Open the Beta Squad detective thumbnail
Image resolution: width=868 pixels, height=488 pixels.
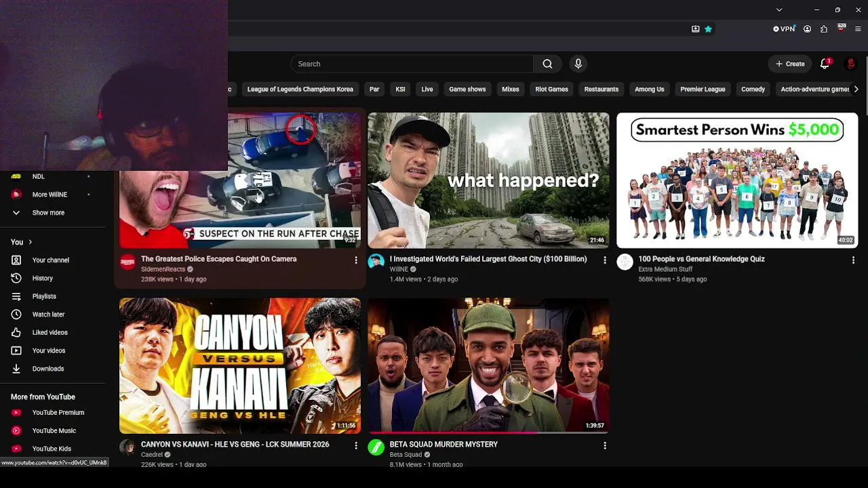coord(488,366)
